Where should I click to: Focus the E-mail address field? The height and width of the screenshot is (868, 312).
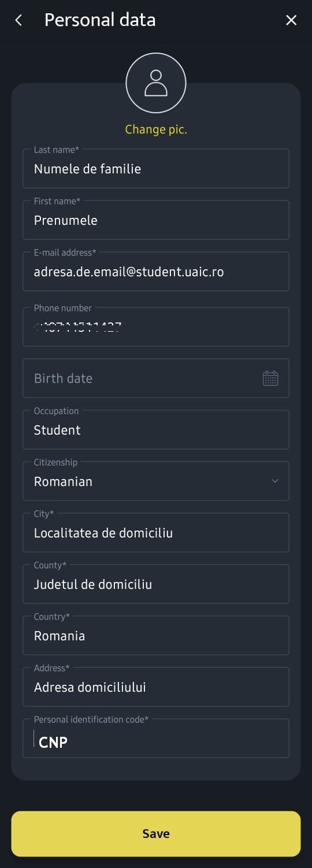156,271
